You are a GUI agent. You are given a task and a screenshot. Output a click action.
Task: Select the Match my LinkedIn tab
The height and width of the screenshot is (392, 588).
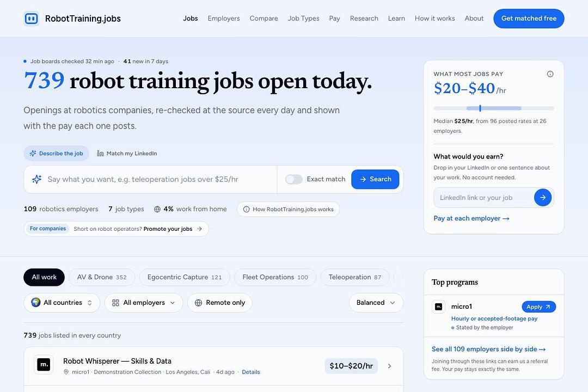click(x=127, y=154)
